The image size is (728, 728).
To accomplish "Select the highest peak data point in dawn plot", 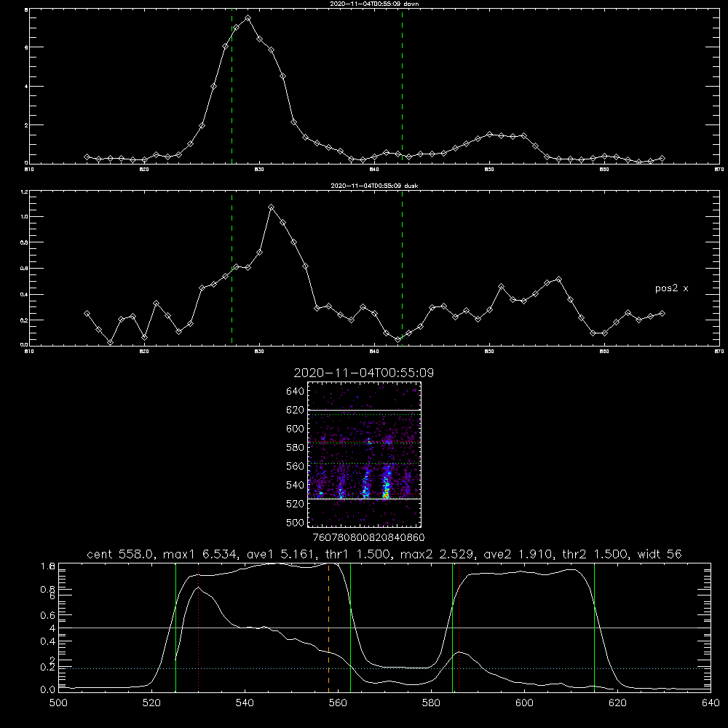I will 248,18.
